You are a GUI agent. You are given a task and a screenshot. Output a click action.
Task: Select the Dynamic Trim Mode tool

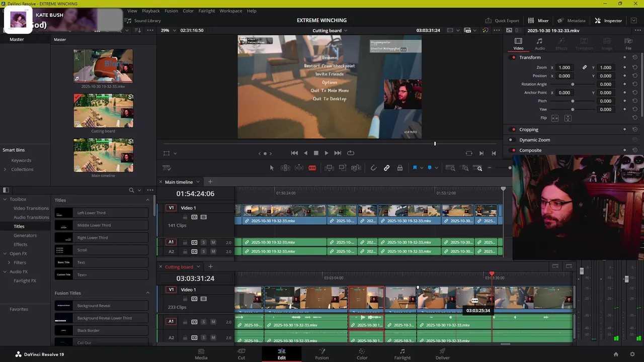(299, 168)
